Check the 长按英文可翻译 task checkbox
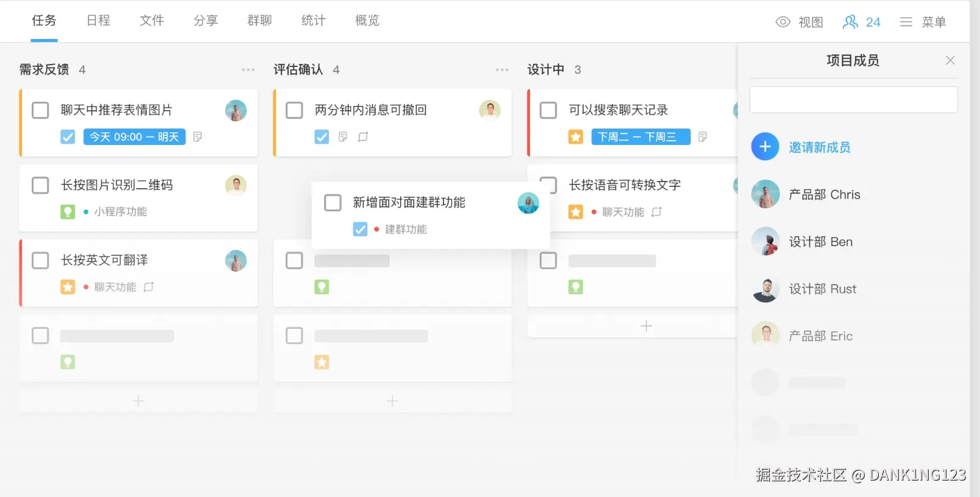Image resolution: width=980 pixels, height=497 pixels. 40,261
